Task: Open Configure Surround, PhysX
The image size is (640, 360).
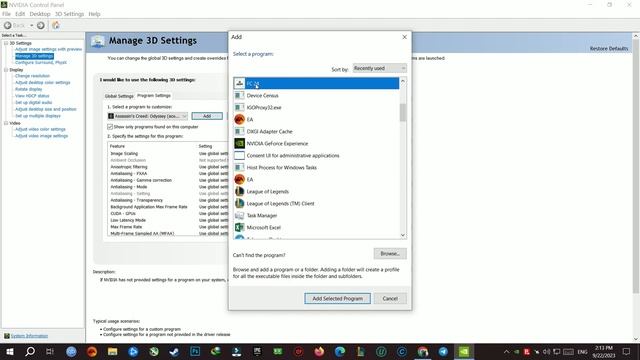Action: [x=41, y=63]
